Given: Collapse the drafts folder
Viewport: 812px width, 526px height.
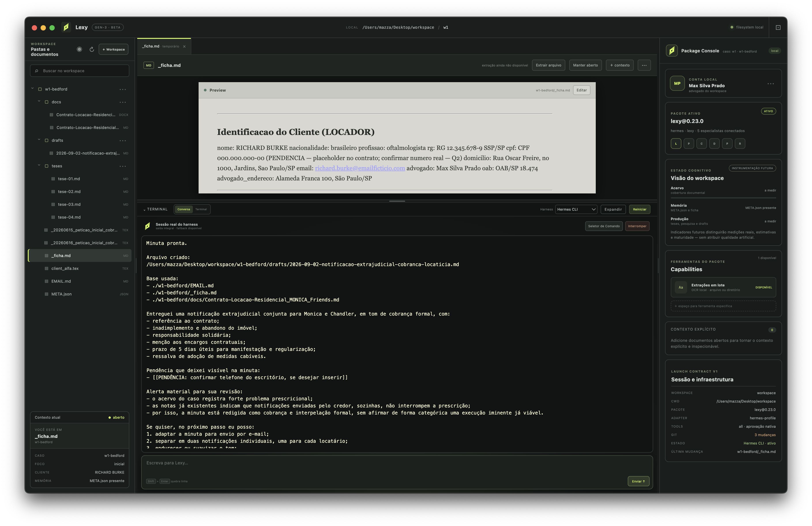Looking at the screenshot, I should (x=39, y=140).
